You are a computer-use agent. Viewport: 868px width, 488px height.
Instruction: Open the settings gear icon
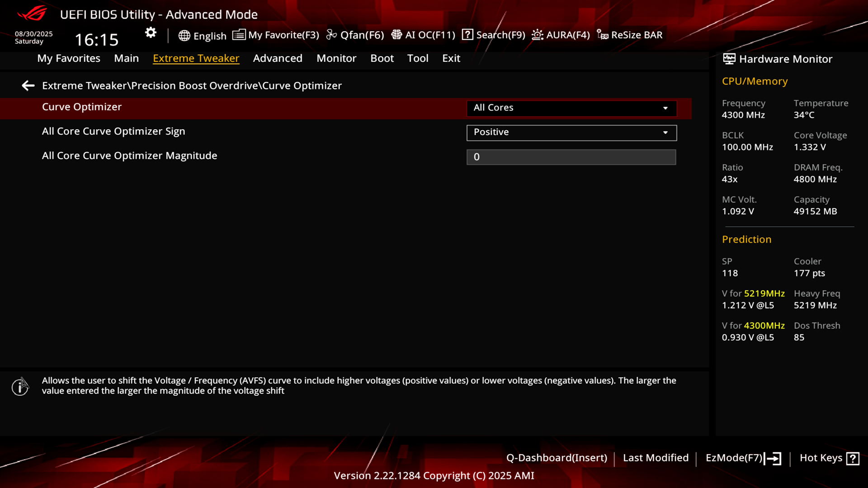tap(151, 33)
